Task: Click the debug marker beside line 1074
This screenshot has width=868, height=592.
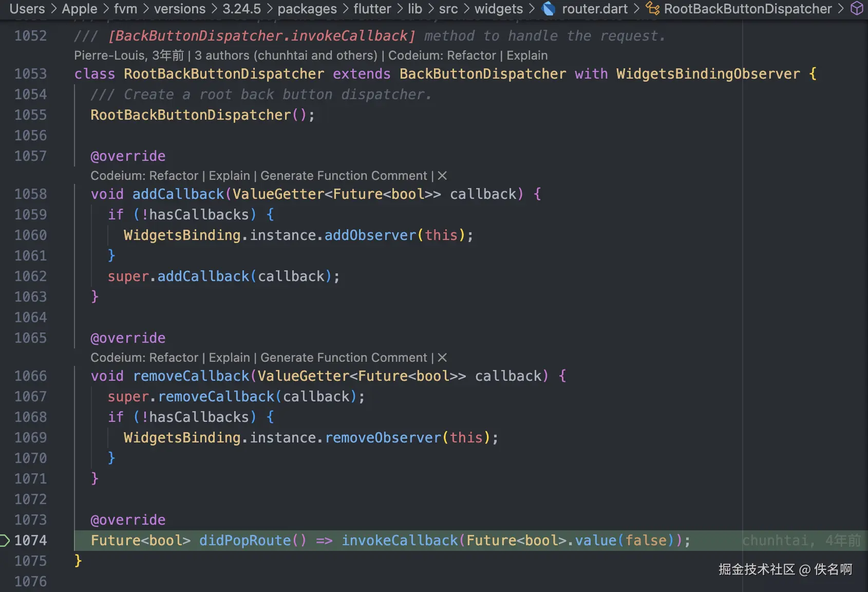Action: click(5, 540)
